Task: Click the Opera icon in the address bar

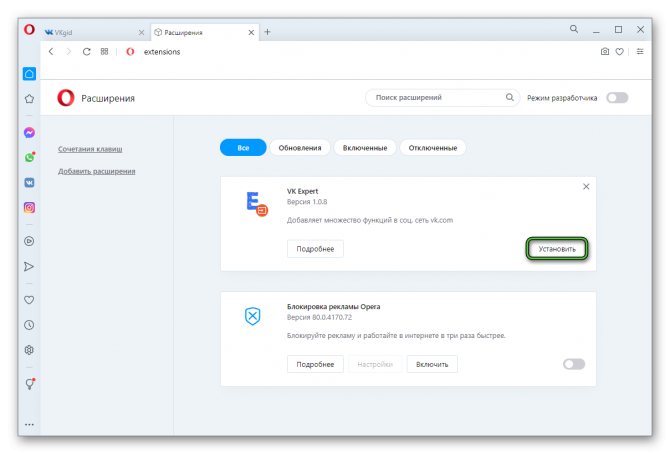Action: (x=130, y=52)
